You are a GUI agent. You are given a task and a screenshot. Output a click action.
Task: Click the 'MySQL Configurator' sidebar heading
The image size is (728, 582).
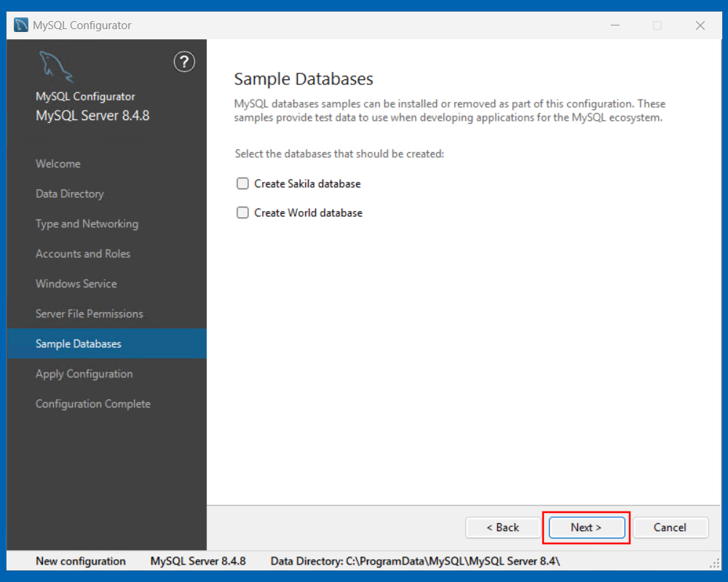pyautogui.click(x=85, y=97)
